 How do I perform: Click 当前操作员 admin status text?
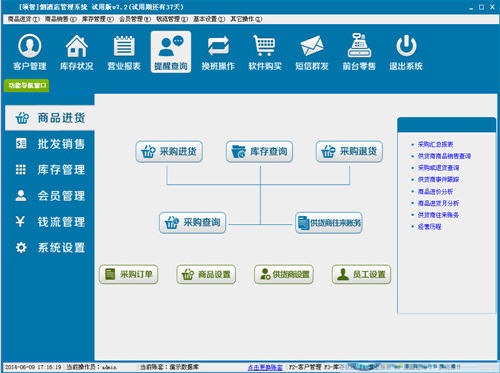point(91,367)
